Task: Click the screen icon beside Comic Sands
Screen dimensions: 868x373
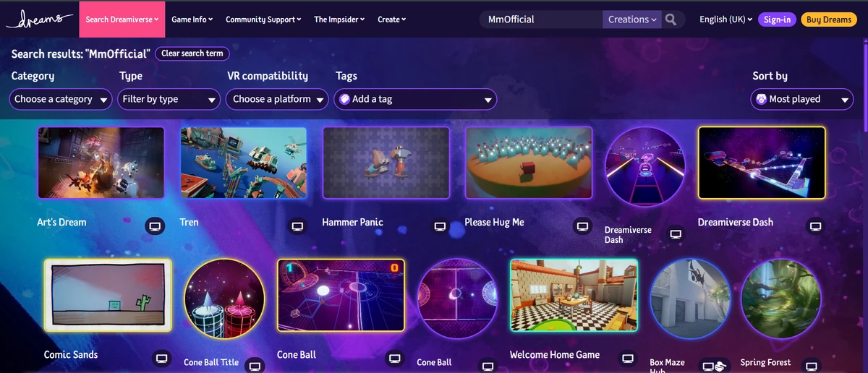Action: 162,359
